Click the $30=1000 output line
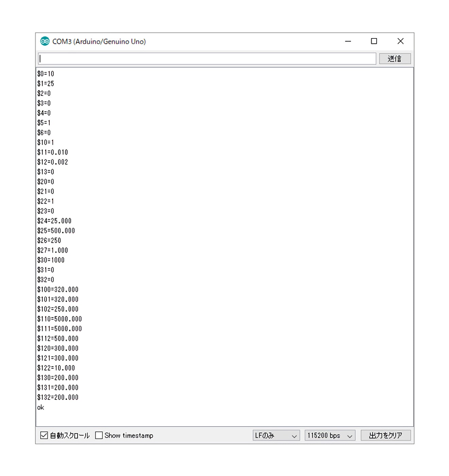The width and height of the screenshot is (449, 476). (51, 260)
